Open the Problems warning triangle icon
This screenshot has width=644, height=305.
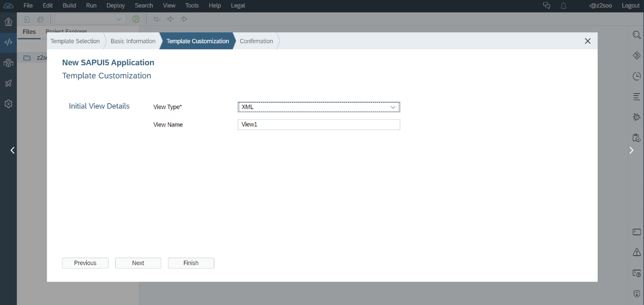coord(637,252)
